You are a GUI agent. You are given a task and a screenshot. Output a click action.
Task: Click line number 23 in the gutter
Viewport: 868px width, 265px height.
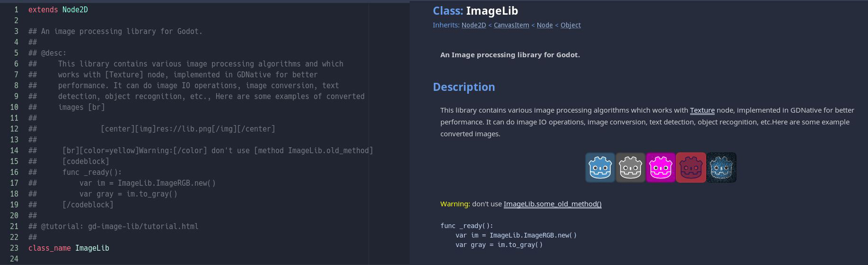click(14, 248)
